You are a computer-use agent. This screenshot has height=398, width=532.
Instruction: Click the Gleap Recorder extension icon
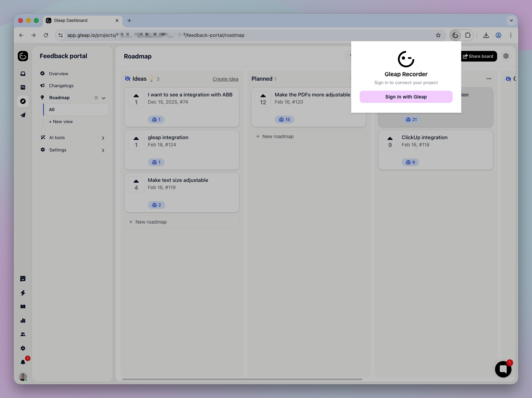click(455, 35)
